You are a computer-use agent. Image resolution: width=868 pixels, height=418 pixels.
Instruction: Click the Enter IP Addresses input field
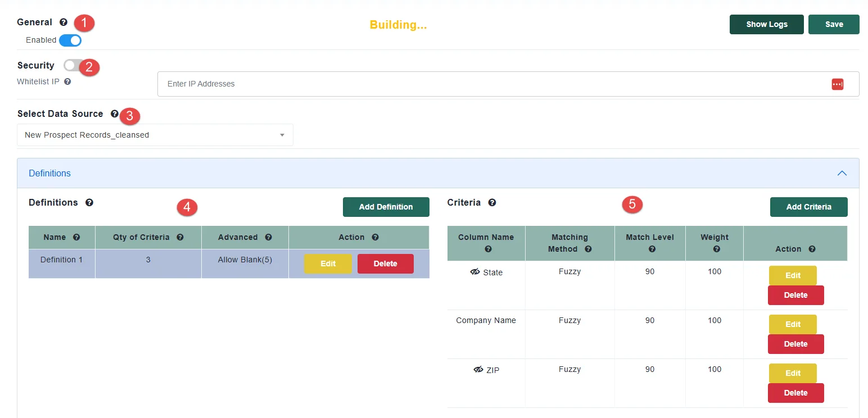pyautogui.click(x=489, y=84)
